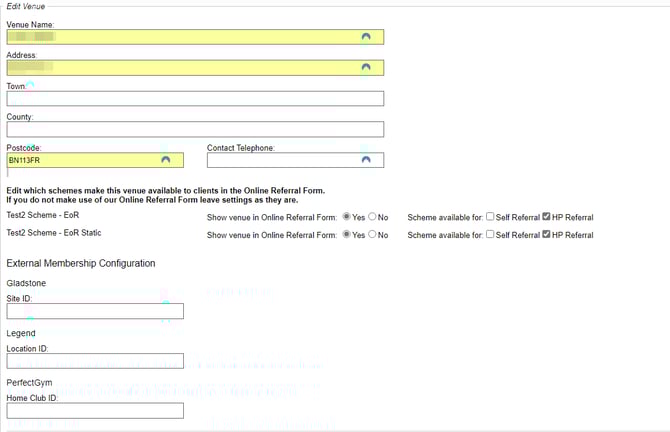Select No for Test2 Scheme - EoR Static

click(372, 234)
